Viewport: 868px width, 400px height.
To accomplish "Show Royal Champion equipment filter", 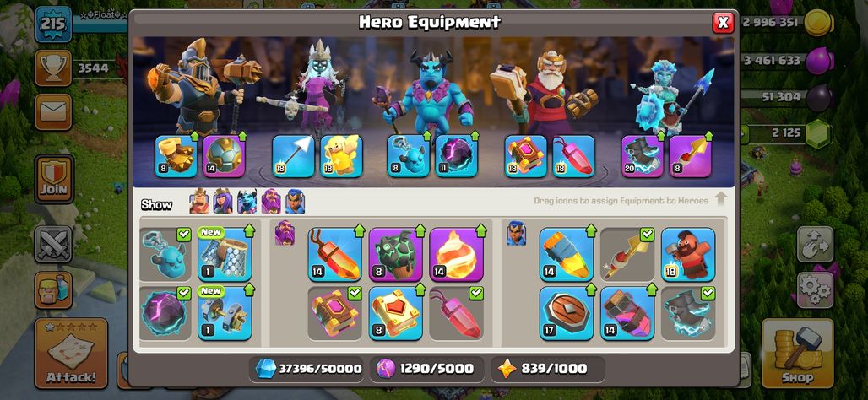I will coord(295,202).
